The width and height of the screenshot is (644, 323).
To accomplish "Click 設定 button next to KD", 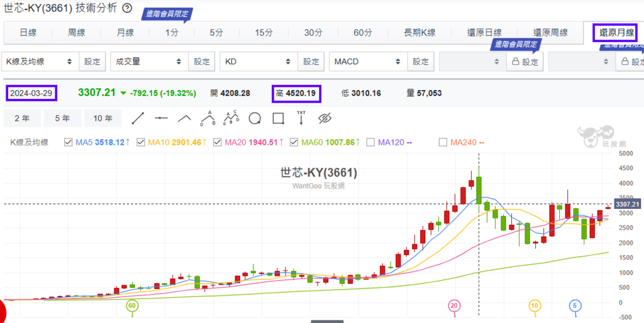I will 311,62.
